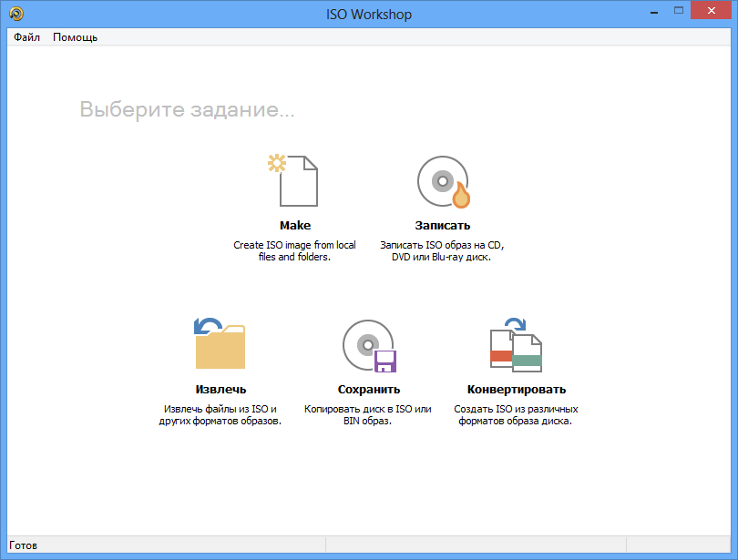Click the ISO Workshop title bar app icon

(x=15, y=14)
